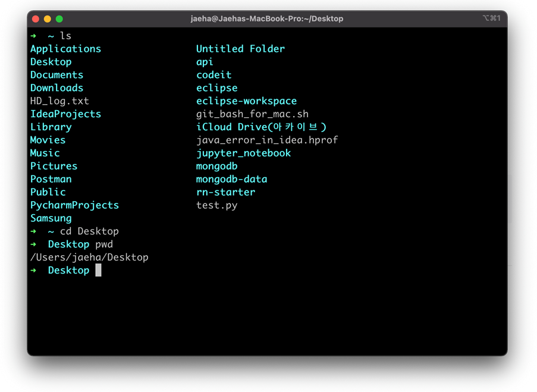Click the HD_log.txt file name
The height and width of the screenshot is (392, 537).
click(59, 101)
